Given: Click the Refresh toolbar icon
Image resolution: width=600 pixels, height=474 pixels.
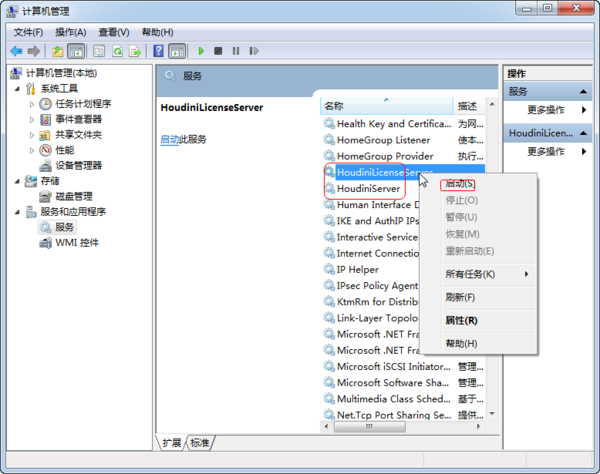Looking at the screenshot, I should [117, 51].
